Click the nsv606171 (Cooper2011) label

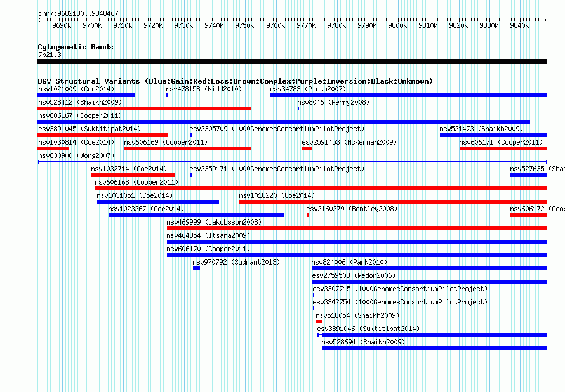pos(501,142)
